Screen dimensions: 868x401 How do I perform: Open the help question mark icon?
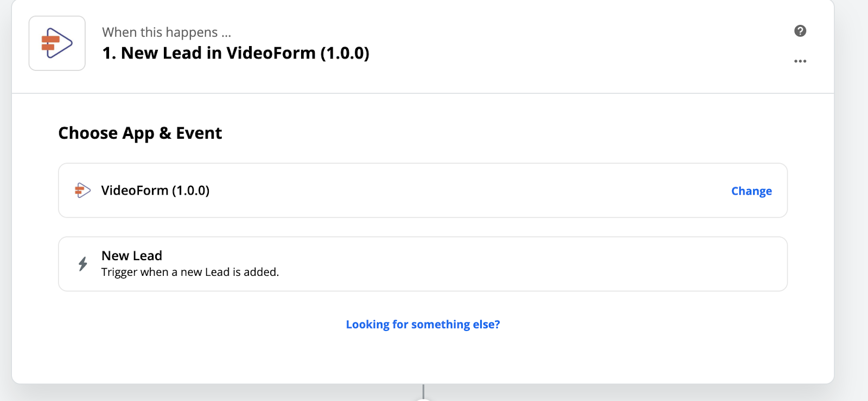point(800,31)
